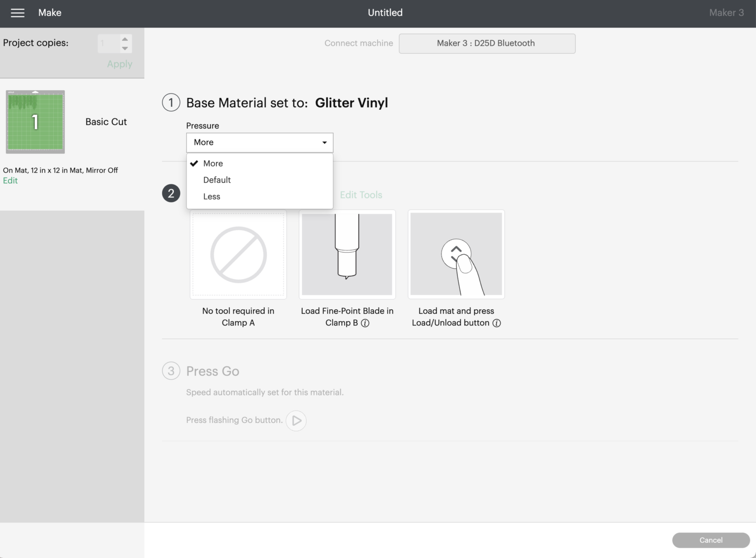
Task: Click the No tool required icon
Action: (238, 255)
